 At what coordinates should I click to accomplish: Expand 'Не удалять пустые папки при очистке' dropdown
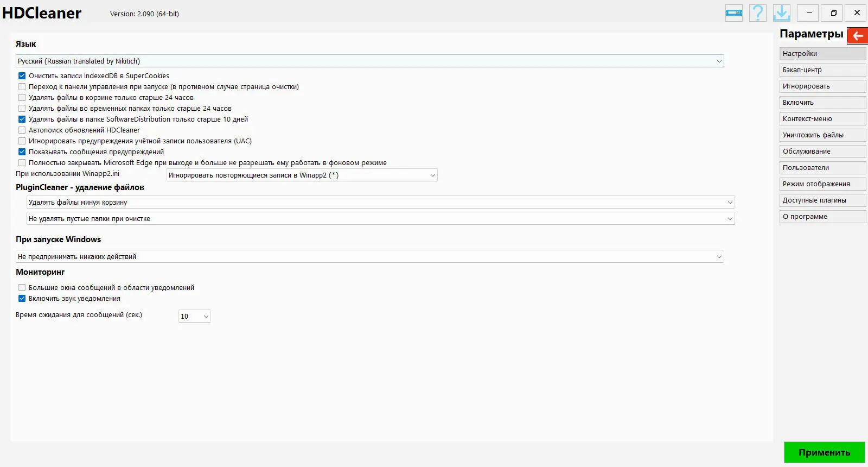coord(380,218)
